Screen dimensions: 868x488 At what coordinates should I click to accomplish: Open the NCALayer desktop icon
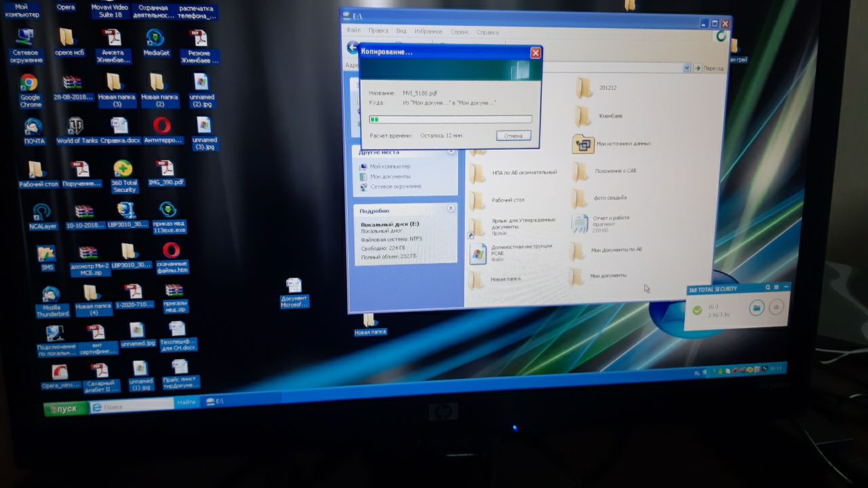(42, 217)
